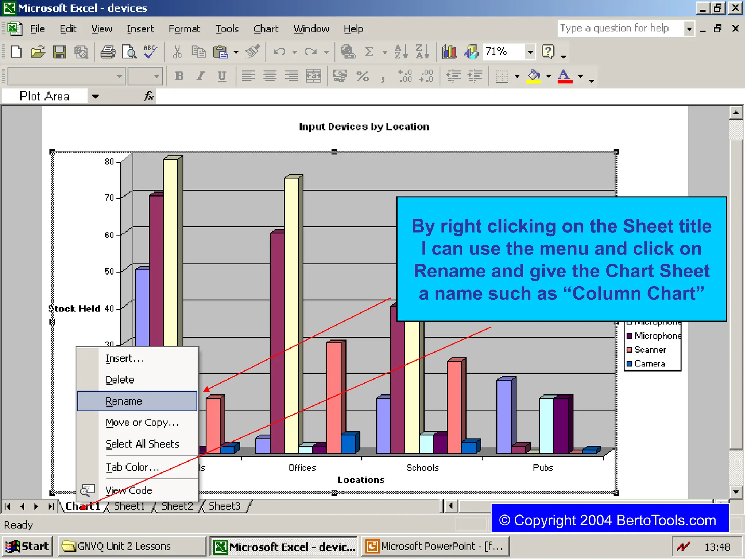
Task: Toggle Align Left
Action: click(x=248, y=76)
